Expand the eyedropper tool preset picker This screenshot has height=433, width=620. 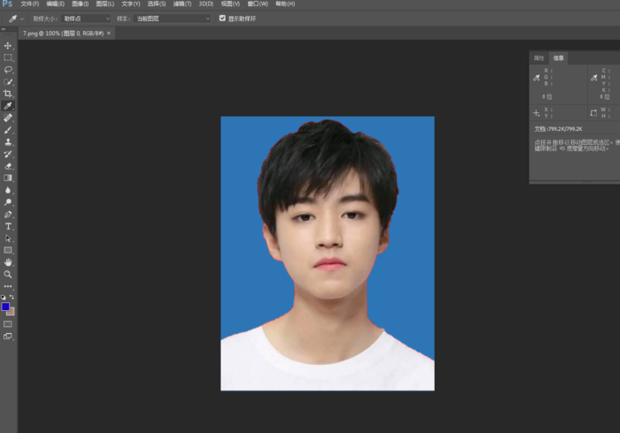pyautogui.click(x=17, y=18)
